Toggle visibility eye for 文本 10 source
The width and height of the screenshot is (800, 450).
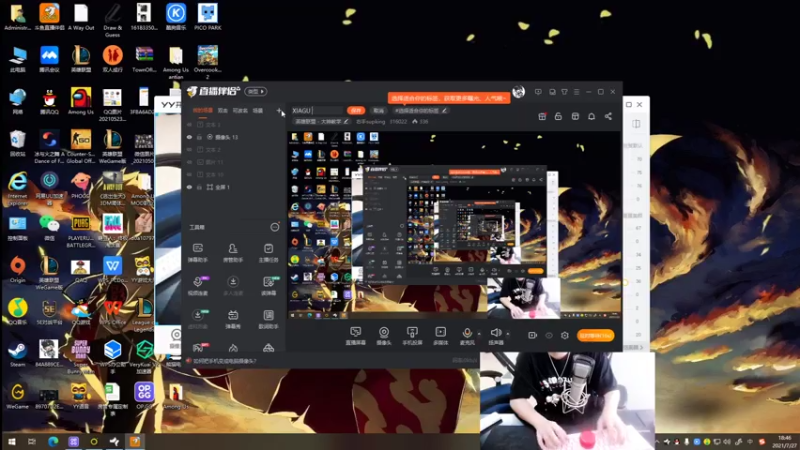point(189,174)
